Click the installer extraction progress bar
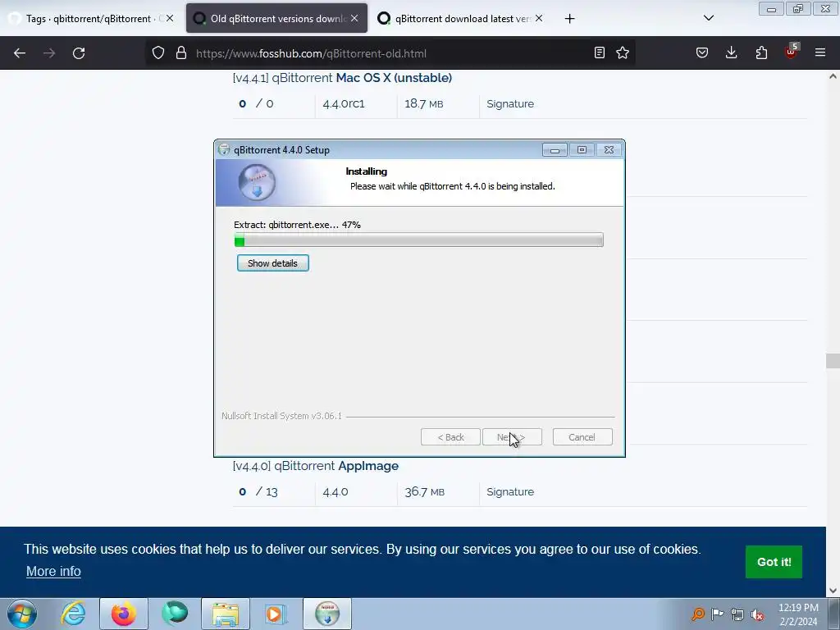The height and width of the screenshot is (630, 840). click(x=419, y=240)
